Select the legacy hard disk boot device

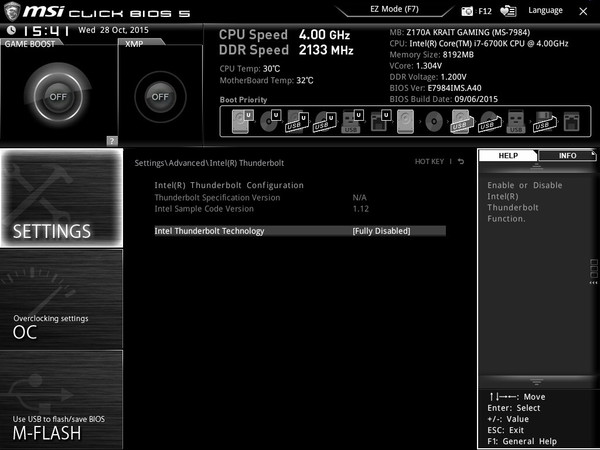coord(406,121)
